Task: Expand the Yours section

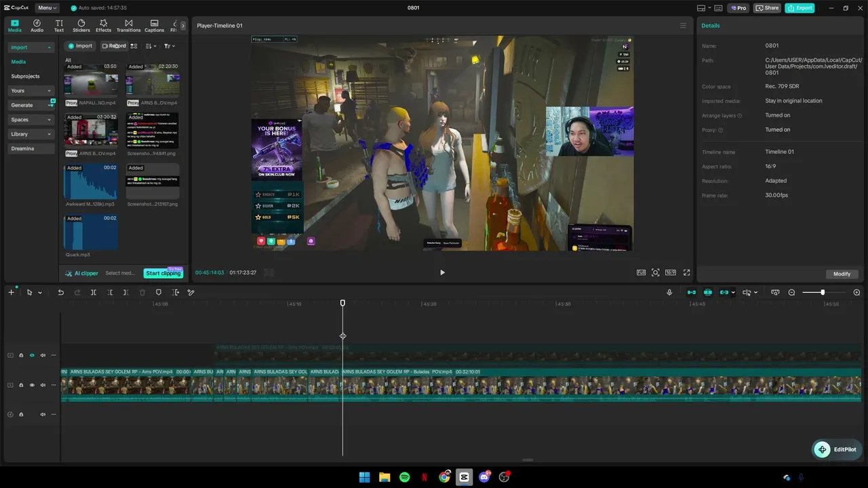Action: click(x=31, y=91)
